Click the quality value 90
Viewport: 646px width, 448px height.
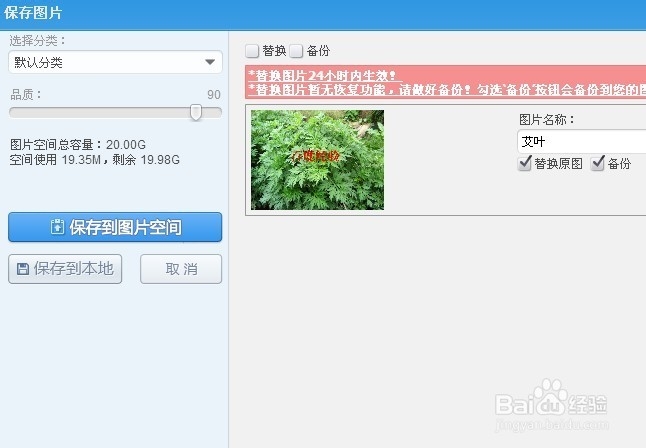pyautogui.click(x=214, y=95)
